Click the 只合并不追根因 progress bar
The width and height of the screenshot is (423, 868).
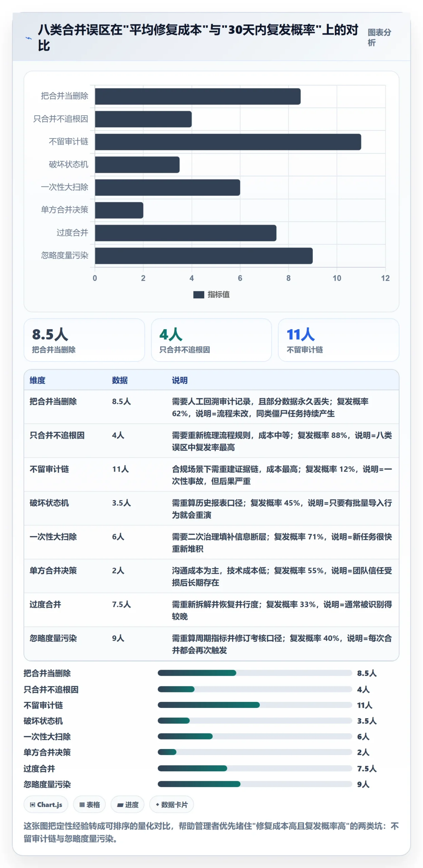tap(255, 689)
